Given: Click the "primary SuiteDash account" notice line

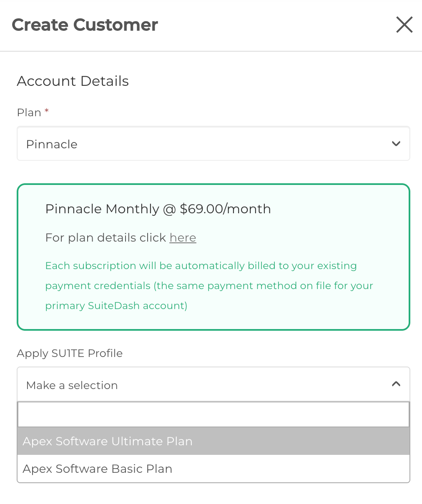Looking at the screenshot, I should tap(116, 306).
